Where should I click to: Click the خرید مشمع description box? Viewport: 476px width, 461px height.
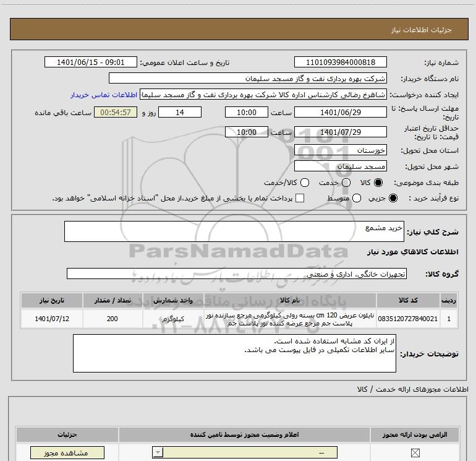coord(234,231)
